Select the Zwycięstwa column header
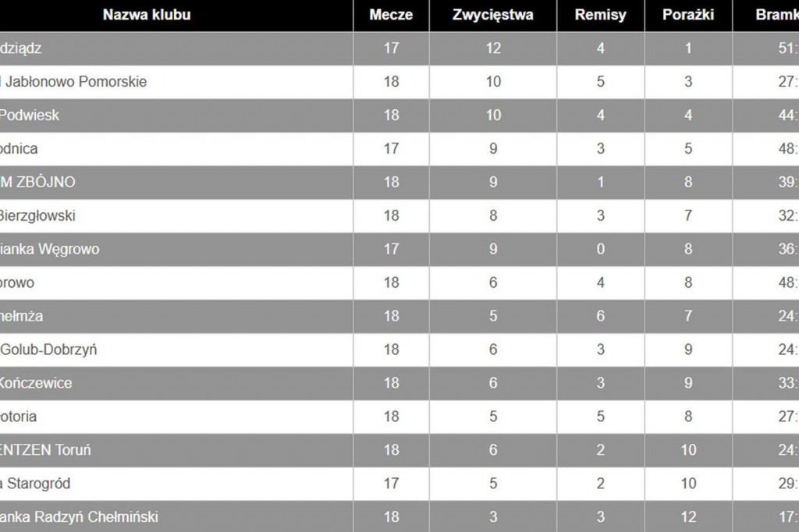 tap(493, 15)
